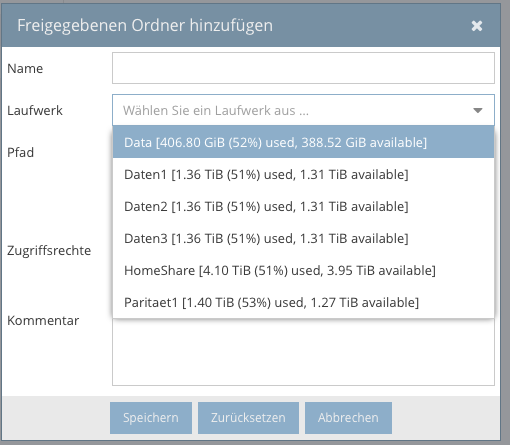510x445 pixels.
Task: Select Daten3 in the Laufwerk dropdown
Action: [303, 238]
